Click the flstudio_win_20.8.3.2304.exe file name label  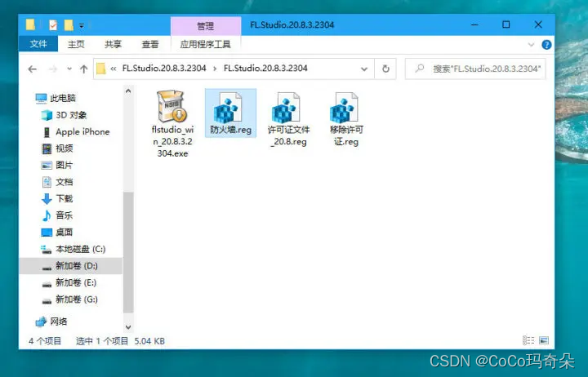click(x=172, y=142)
